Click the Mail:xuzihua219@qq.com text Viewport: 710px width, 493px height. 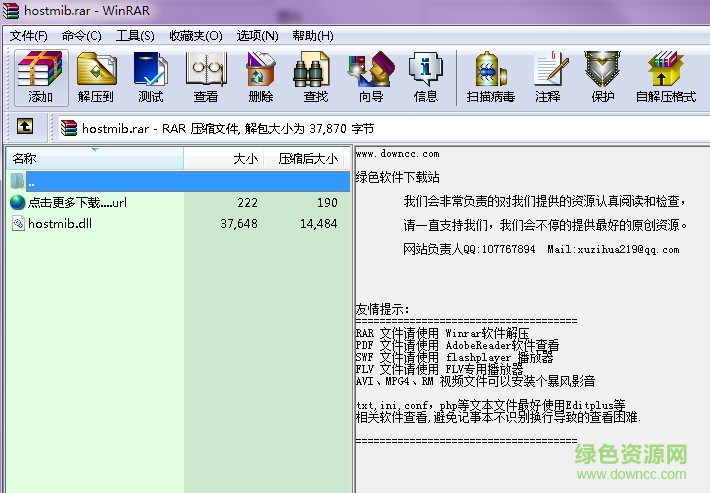coord(613,249)
